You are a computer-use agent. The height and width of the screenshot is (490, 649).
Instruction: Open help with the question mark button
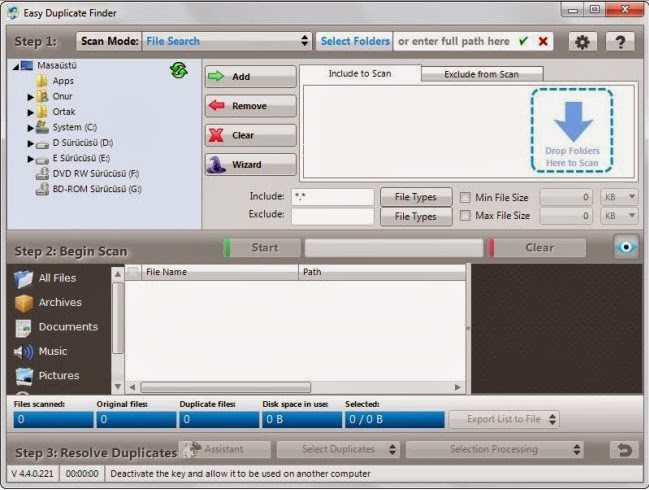(620, 41)
